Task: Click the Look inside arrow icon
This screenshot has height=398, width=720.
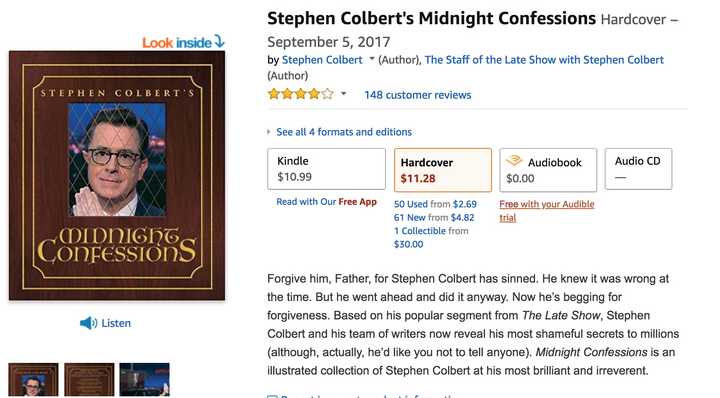Action: 219,42
